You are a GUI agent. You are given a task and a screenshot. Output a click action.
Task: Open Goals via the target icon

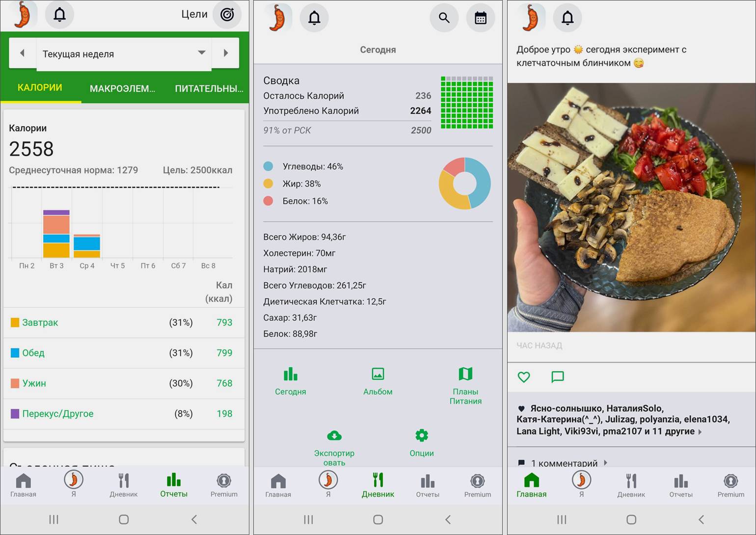pyautogui.click(x=227, y=15)
